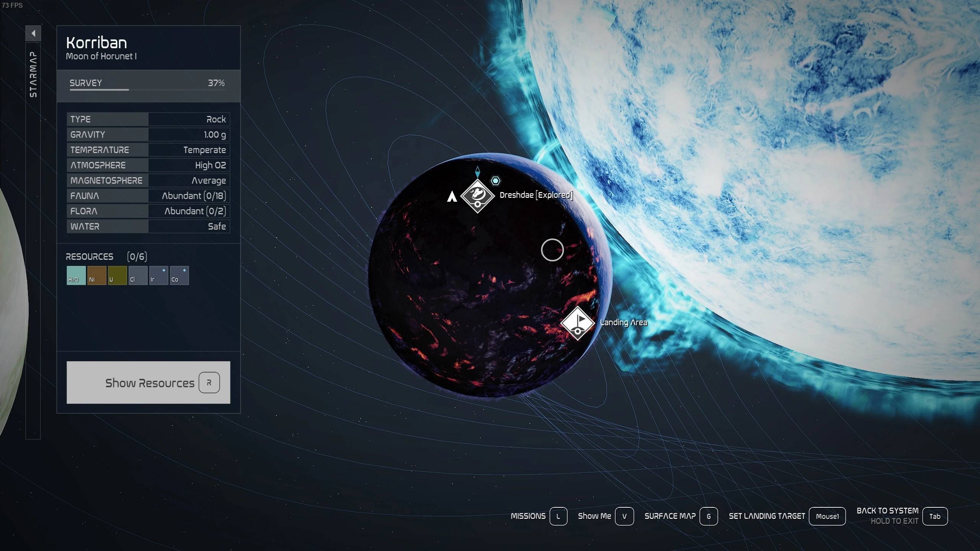Image resolution: width=980 pixels, height=551 pixels.
Task: Click the unnamed circular marker on planet
Action: pos(552,249)
